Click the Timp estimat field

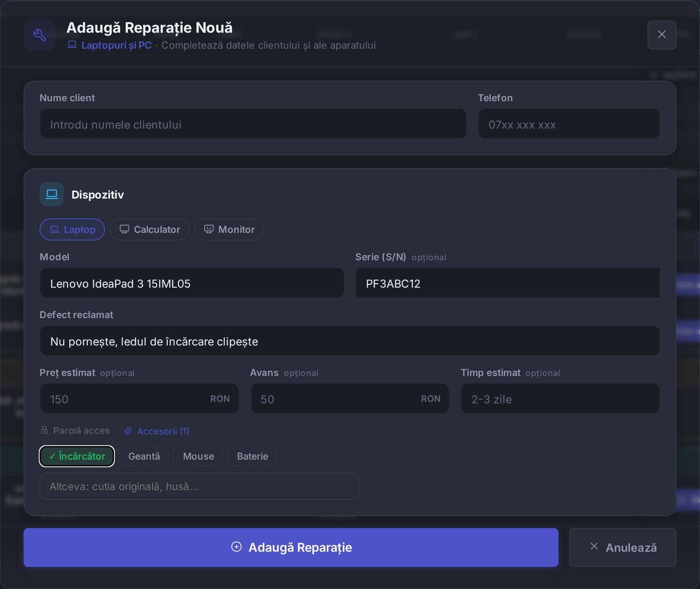(x=560, y=399)
